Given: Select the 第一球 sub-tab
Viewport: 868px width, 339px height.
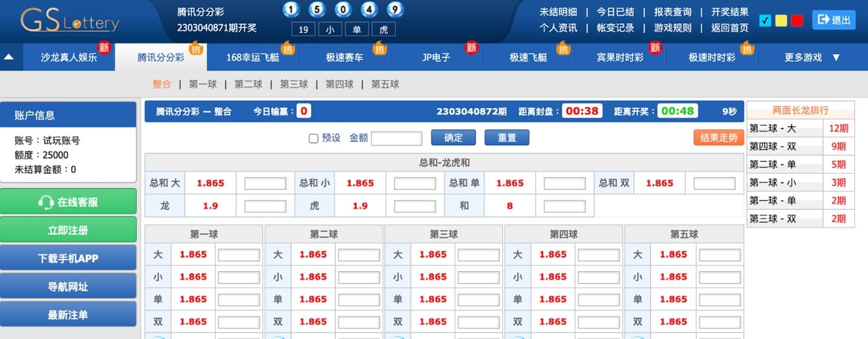Looking at the screenshot, I should 203,84.
